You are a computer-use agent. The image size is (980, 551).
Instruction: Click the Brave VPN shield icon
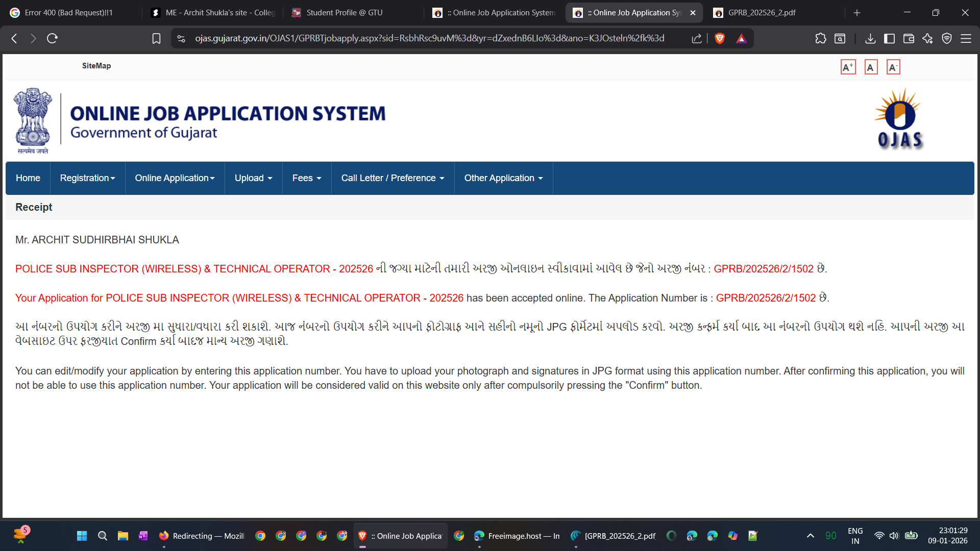pyautogui.click(x=947, y=38)
